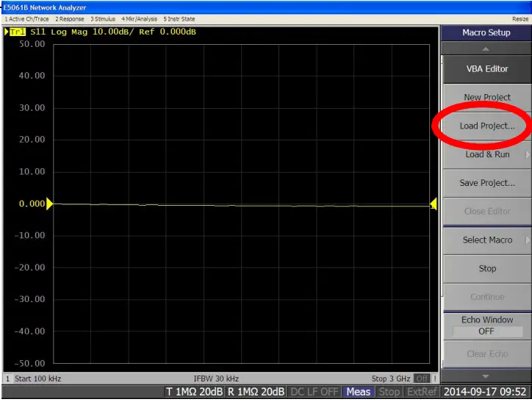Click the IFBW 30 kHz value
Image resolution: width=532 pixels, height=402 pixels.
coord(216,378)
